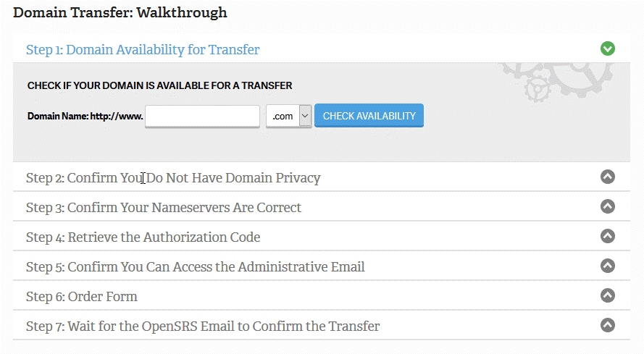Click the 'Domain Name: http://www.' label
644x354 pixels.
pyautogui.click(x=85, y=116)
